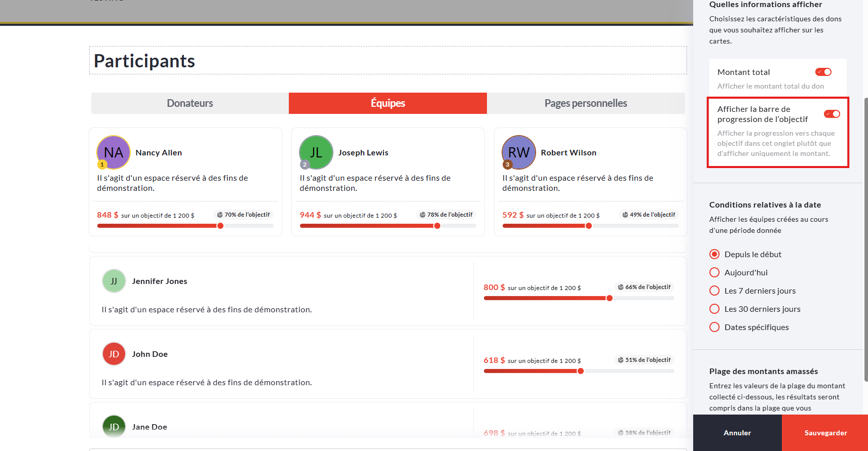Click the 70% de l'objectif badge
Image resolution: width=868 pixels, height=451 pixels.
click(243, 215)
